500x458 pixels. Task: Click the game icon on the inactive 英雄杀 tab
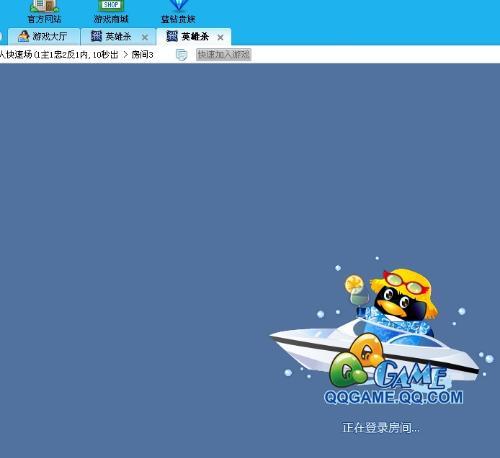96,36
